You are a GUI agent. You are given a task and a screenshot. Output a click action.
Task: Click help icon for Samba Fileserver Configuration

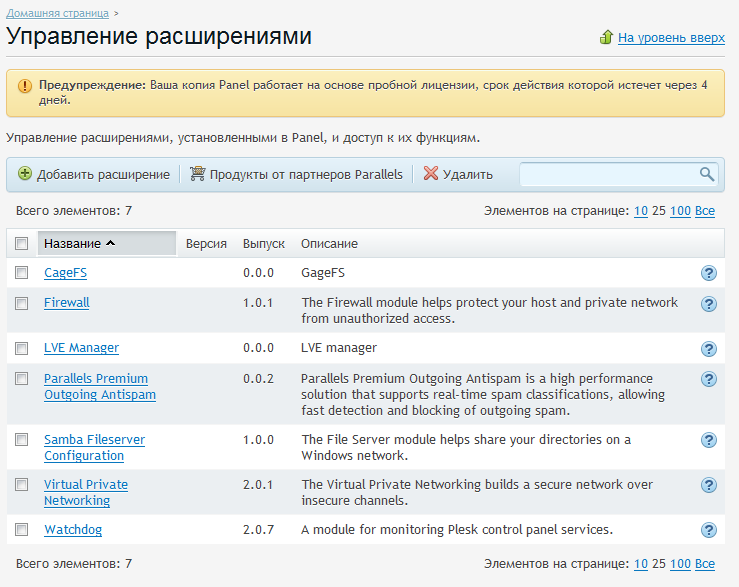click(x=708, y=440)
